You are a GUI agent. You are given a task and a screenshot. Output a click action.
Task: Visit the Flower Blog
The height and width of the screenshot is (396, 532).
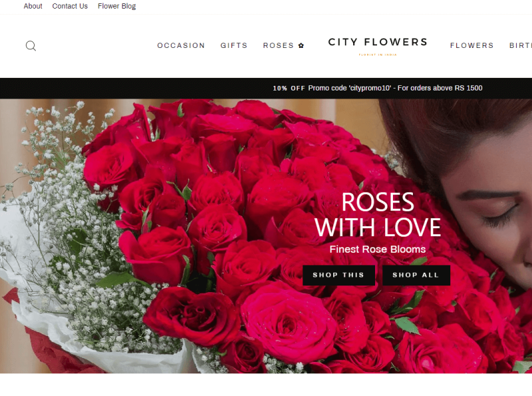click(116, 6)
